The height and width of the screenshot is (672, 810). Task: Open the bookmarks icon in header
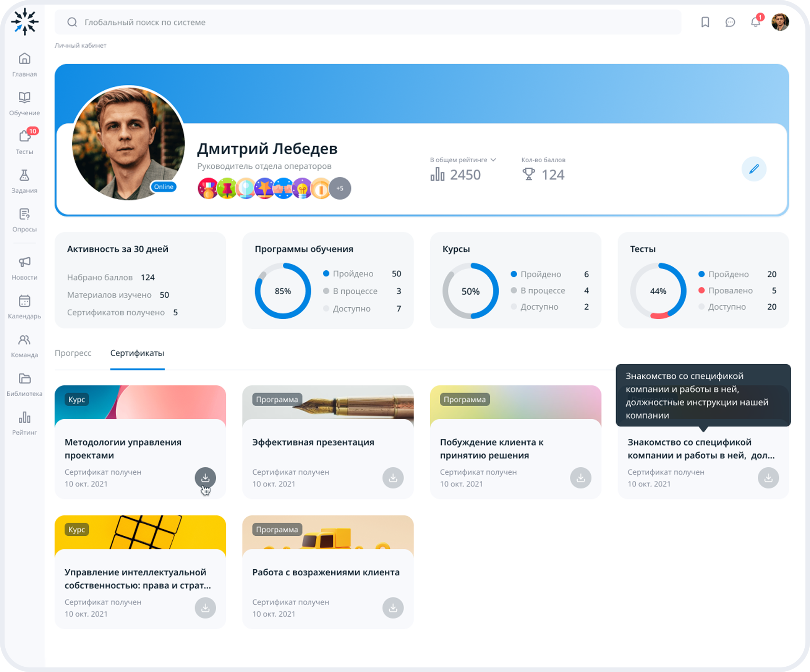point(705,22)
